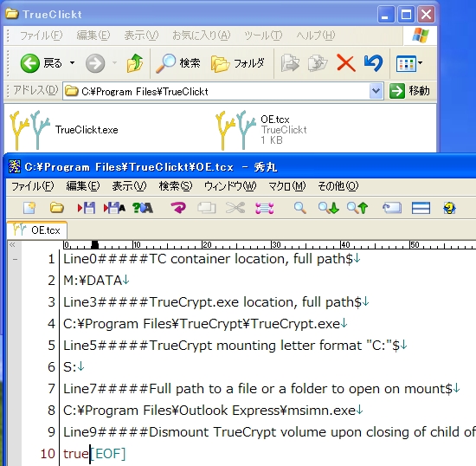Viewport: 476px width, 466px height.
Task: Open Hidemaru's 表示(V) menu
Action: pyautogui.click(x=129, y=186)
